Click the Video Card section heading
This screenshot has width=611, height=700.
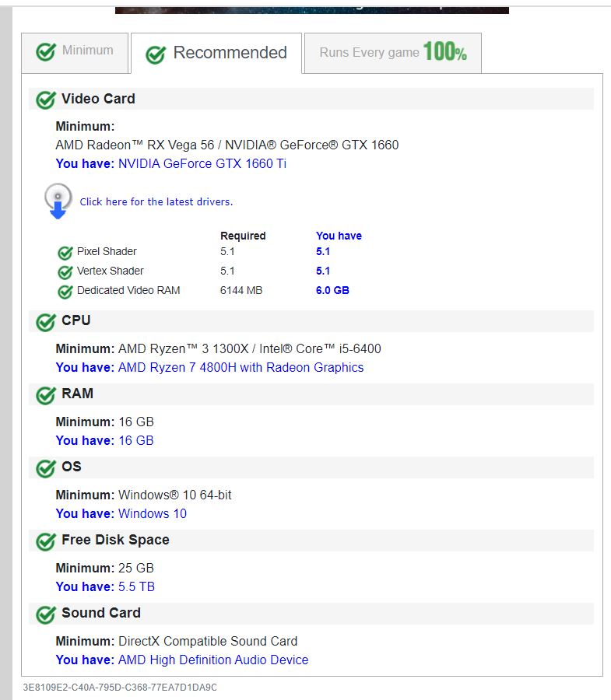(98, 99)
